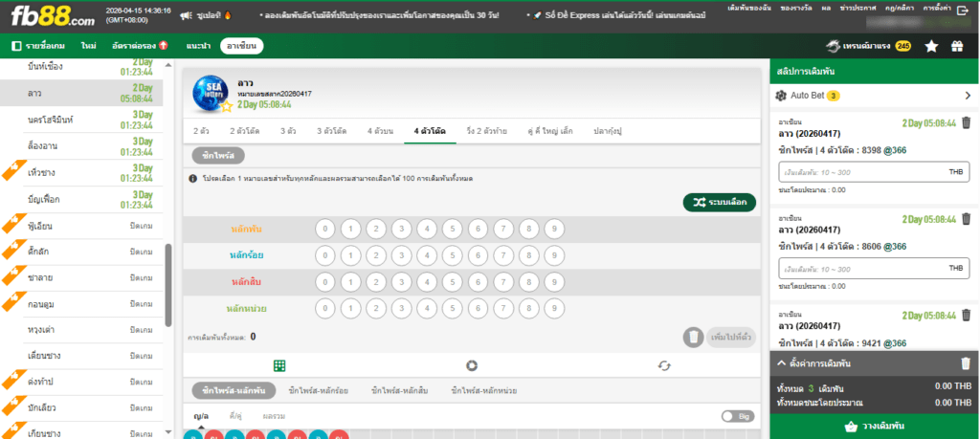Switch to the 3 ตัวโต๊ด tab
Image resolution: width=980 pixels, height=439 pixels.
(333, 131)
